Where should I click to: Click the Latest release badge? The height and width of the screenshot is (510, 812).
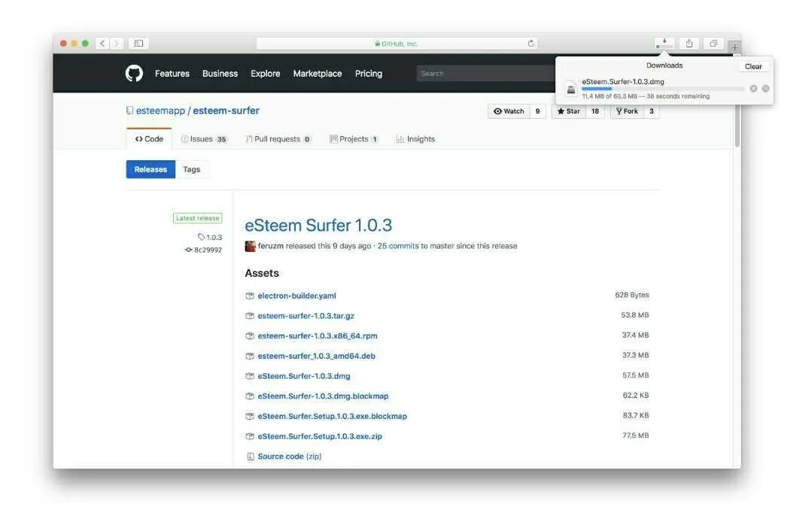click(x=197, y=218)
